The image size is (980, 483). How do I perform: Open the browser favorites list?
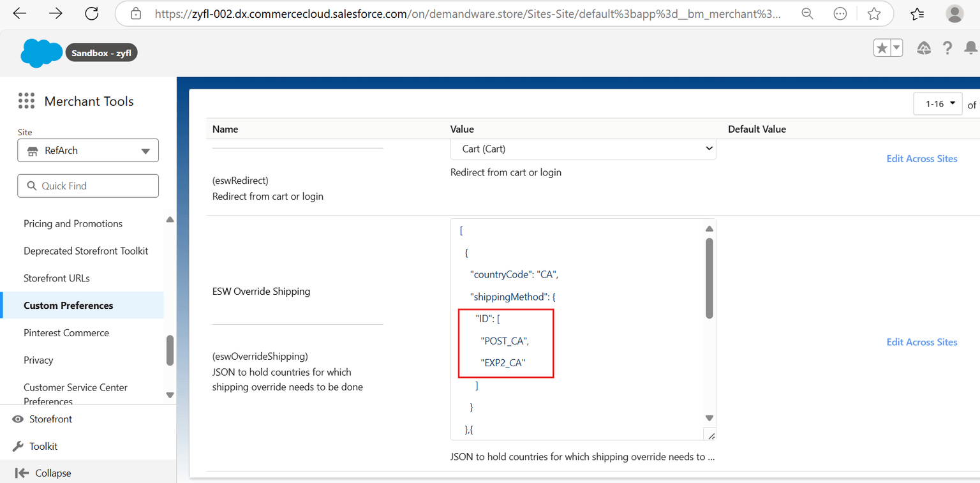(x=917, y=13)
